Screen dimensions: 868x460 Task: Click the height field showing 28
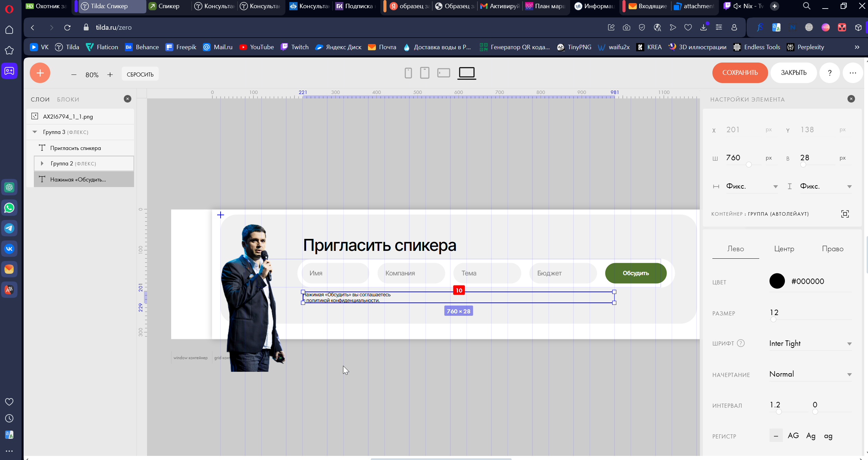(x=817, y=158)
